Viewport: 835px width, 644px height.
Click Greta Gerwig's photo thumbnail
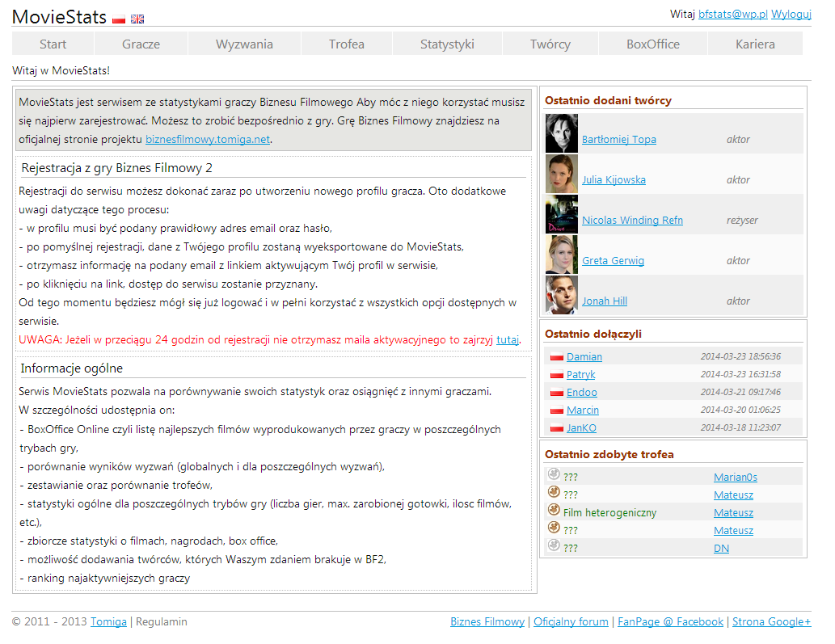[x=561, y=255]
